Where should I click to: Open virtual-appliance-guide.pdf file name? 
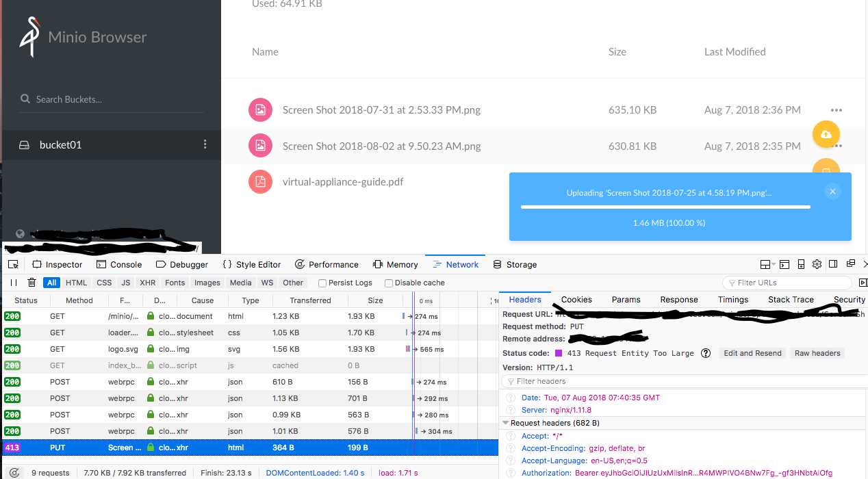pos(343,182)
